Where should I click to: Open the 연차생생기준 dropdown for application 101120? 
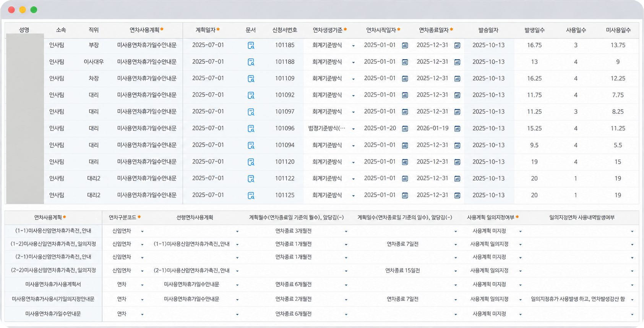(x=353, y=162)
